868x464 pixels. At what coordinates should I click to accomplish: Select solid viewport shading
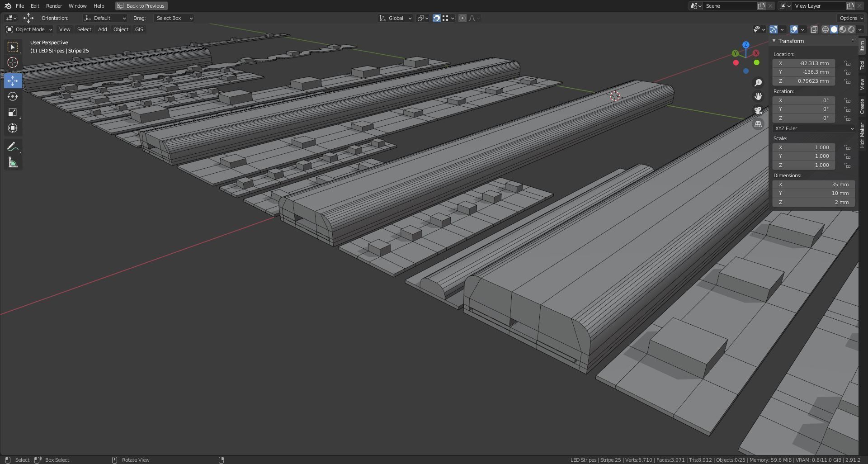(x=834, y=29)
